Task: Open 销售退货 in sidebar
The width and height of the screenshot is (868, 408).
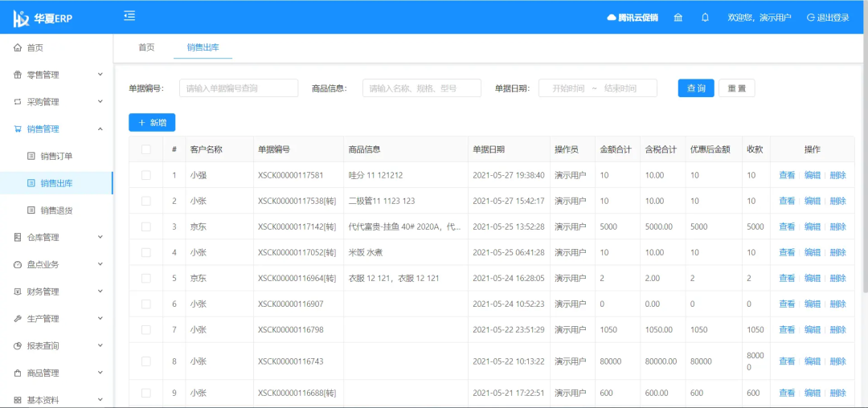Action: [x=56, y=210]
